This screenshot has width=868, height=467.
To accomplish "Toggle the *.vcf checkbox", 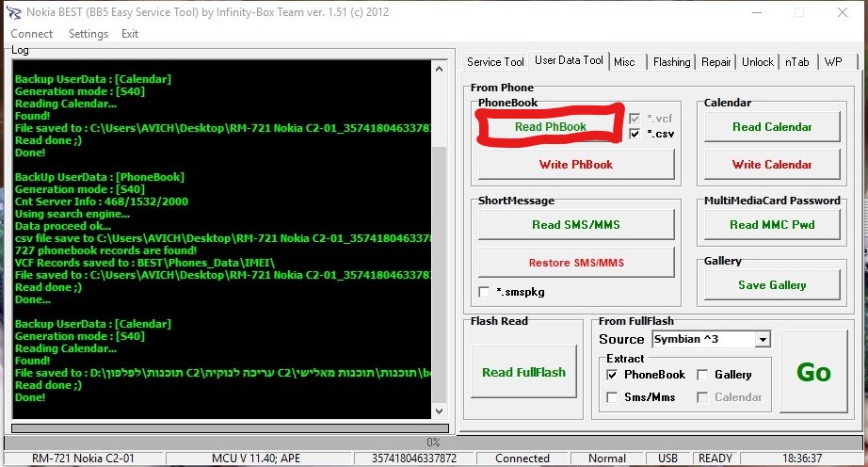I will tap(635, 119).
